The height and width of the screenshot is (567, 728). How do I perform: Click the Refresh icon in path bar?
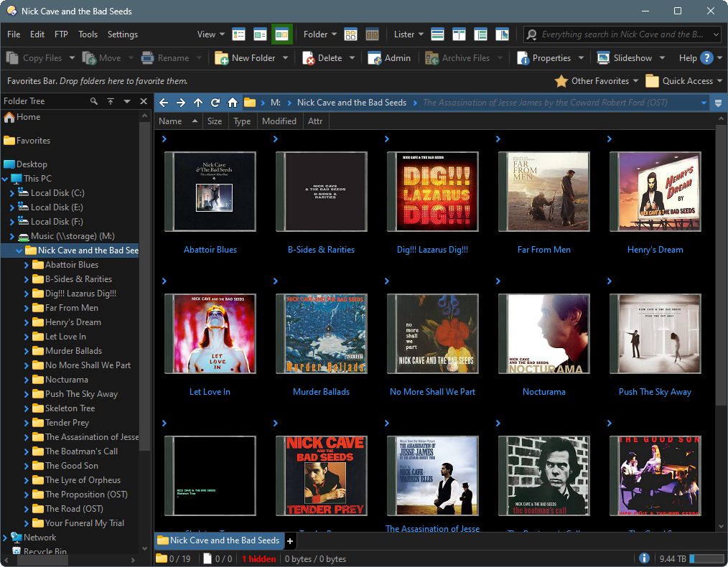[215, 103]
